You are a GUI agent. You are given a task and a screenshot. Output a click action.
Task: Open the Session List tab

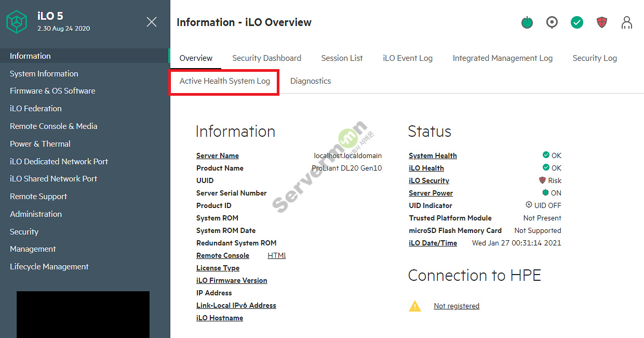(342, 58)
